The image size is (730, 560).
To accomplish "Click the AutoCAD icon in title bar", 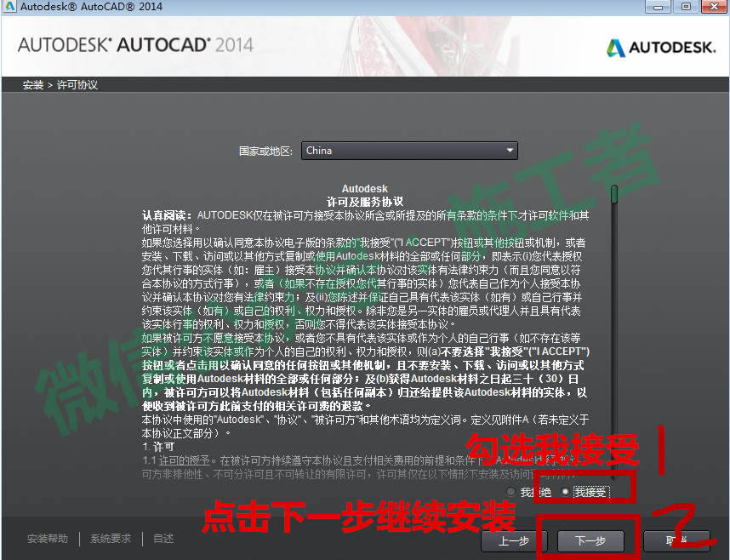I will pyautogui.click(x=9, y=7).
